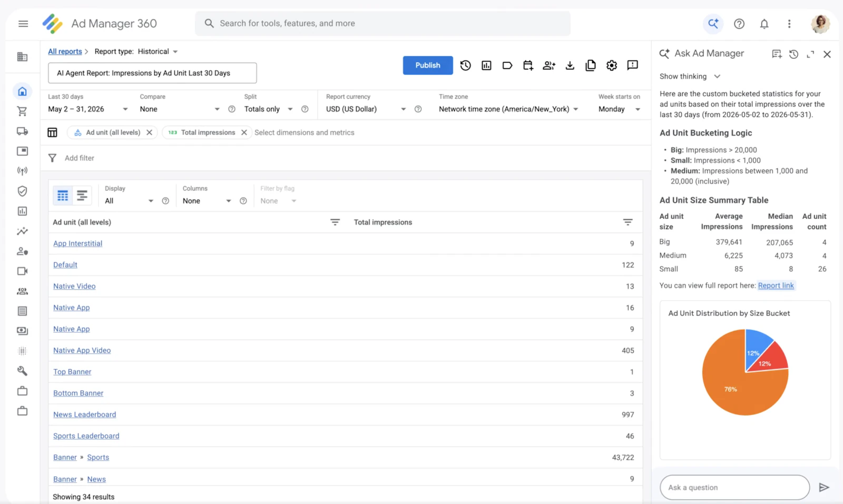Open the Sports Leaderboard ad unit link
The height and width of the screenshot is (504, 843).
[x=86, y=436]
